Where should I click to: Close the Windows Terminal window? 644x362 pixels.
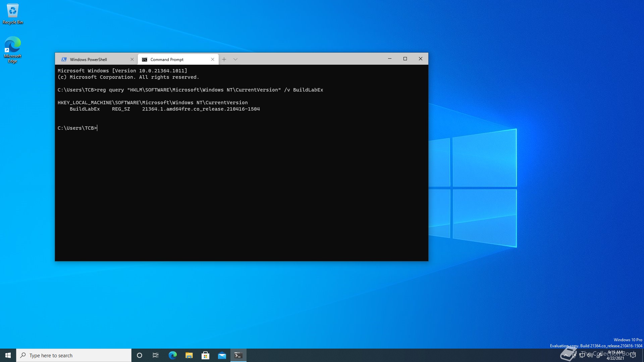(x=421, y=59)
